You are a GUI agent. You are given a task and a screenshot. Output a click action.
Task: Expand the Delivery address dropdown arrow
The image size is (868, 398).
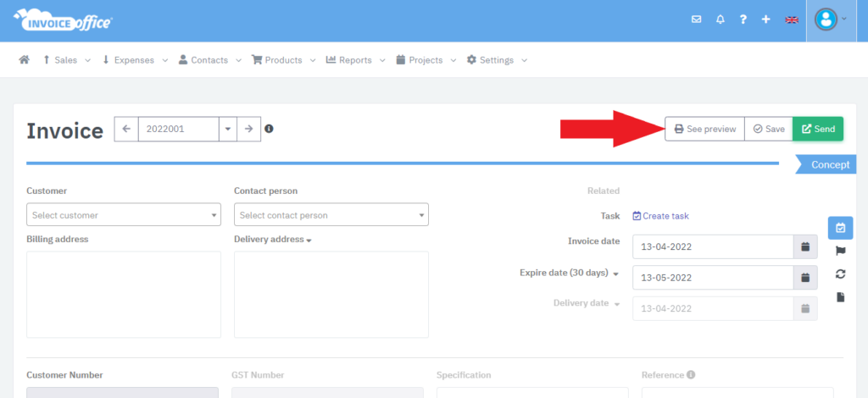[x=309, y=240]
